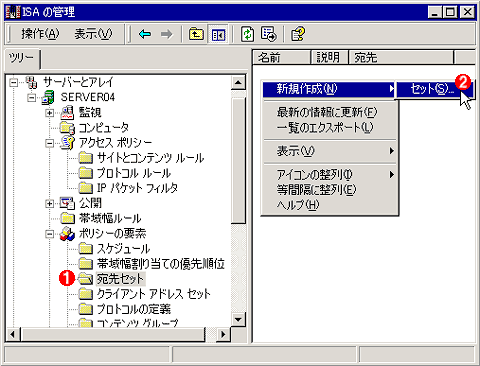Collapse the アクセス ポリシー tree node

point(49,143)
